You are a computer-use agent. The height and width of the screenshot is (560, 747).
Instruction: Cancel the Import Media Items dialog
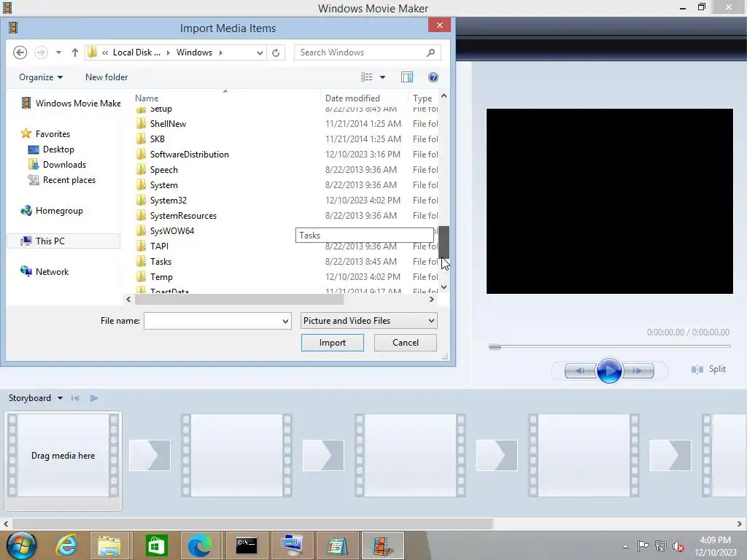click(406, 343)
